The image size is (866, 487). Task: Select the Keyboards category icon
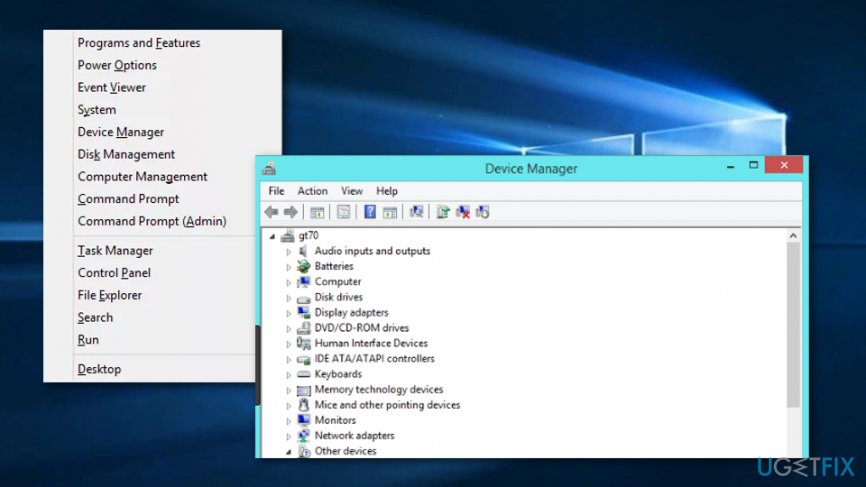[x=303, y=374]
